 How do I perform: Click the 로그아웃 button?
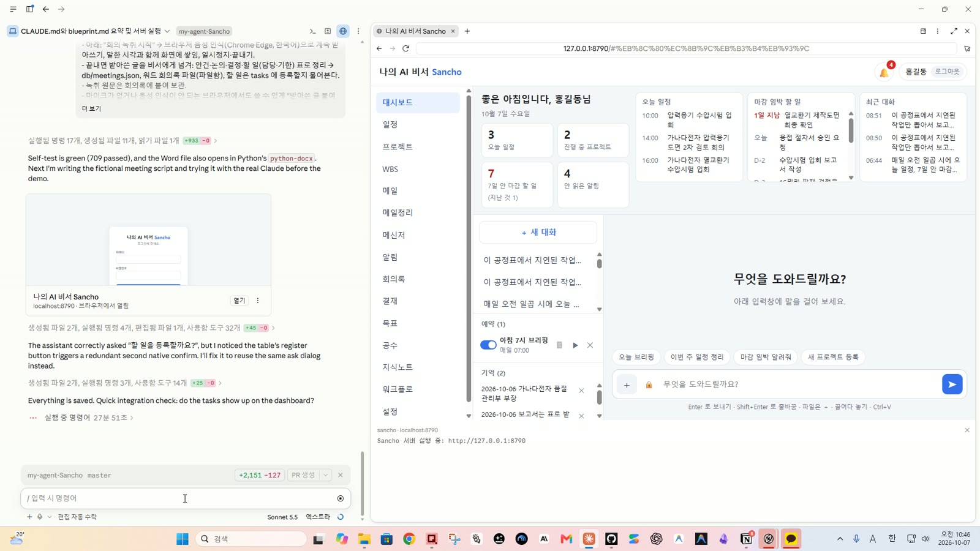(x=947, y=72)
